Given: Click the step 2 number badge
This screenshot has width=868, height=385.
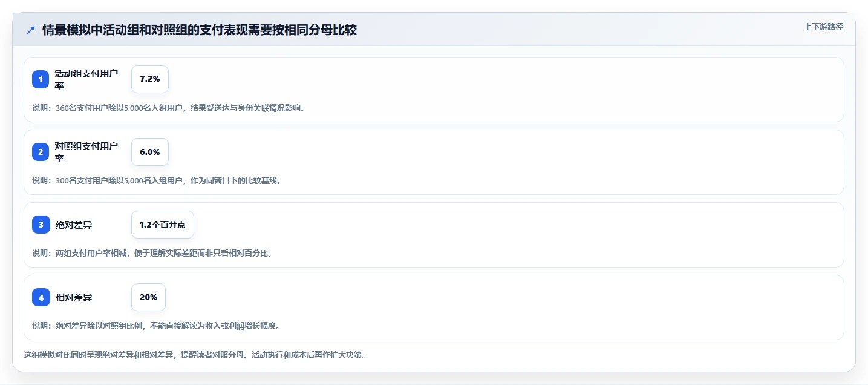Looking at the screenshot, I should [41, 152].
